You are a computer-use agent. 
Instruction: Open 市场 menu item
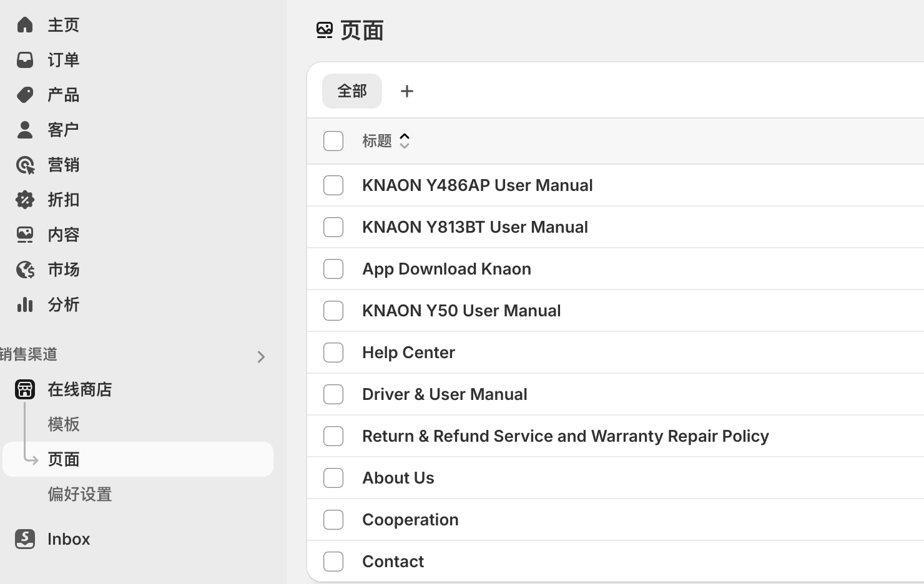click(64, 270)
